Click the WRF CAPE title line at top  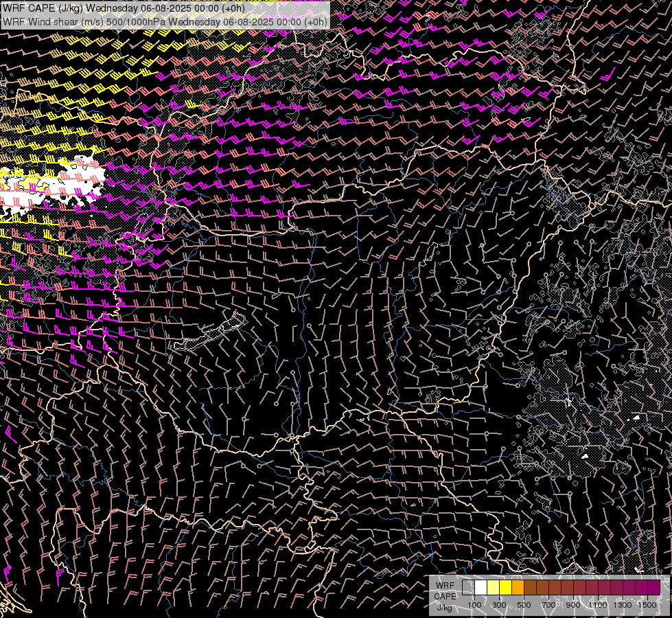(x=124, y=8)
